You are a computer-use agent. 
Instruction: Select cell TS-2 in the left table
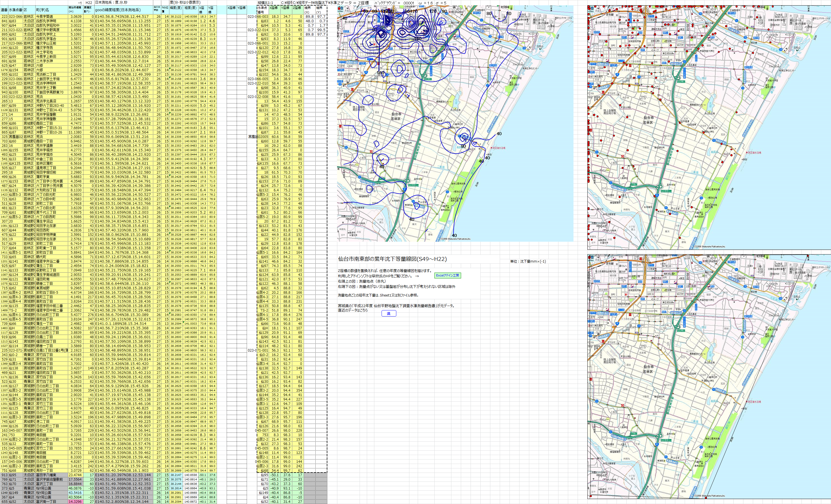point(16,310)
